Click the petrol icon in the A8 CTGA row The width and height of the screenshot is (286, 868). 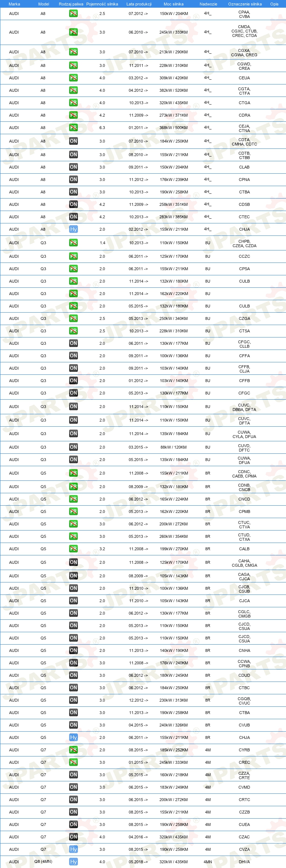(x=74, y=103)
